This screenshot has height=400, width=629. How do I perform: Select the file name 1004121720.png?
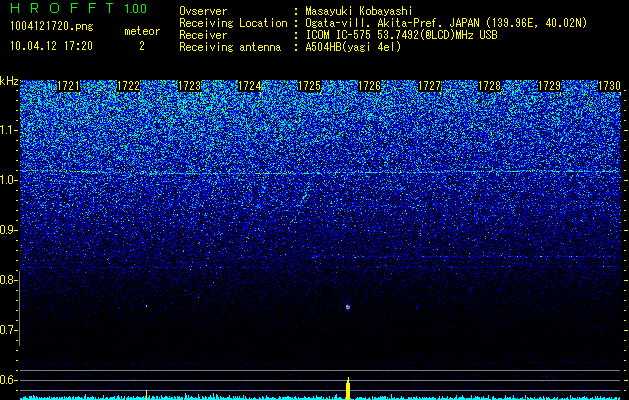point(52,26)
